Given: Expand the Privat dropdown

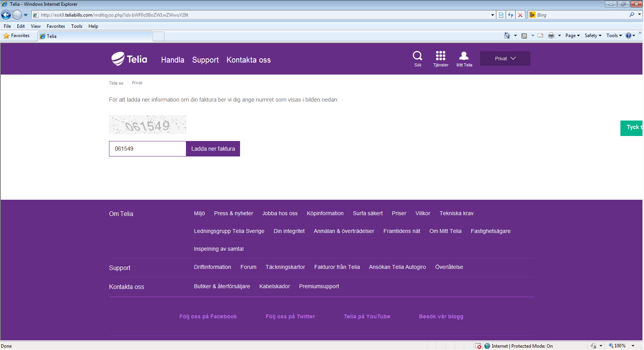Looking at the screenshot, I should point(505,59).
